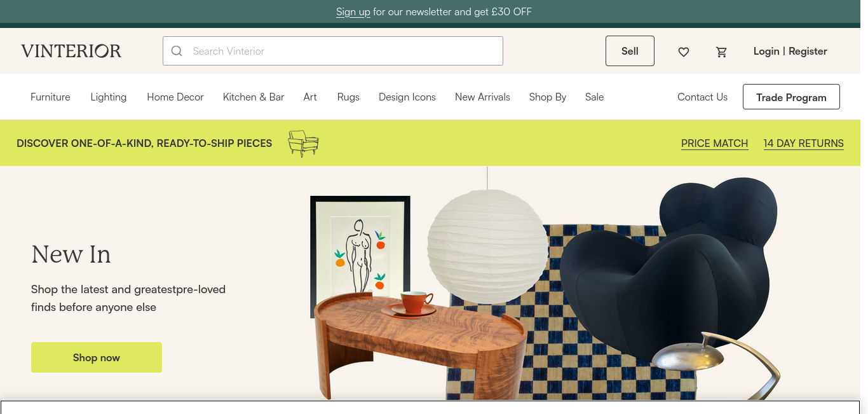View the Price Match policy link
Image resolution: width=868 pixels, height=414 pixels.
coord(714,144)
